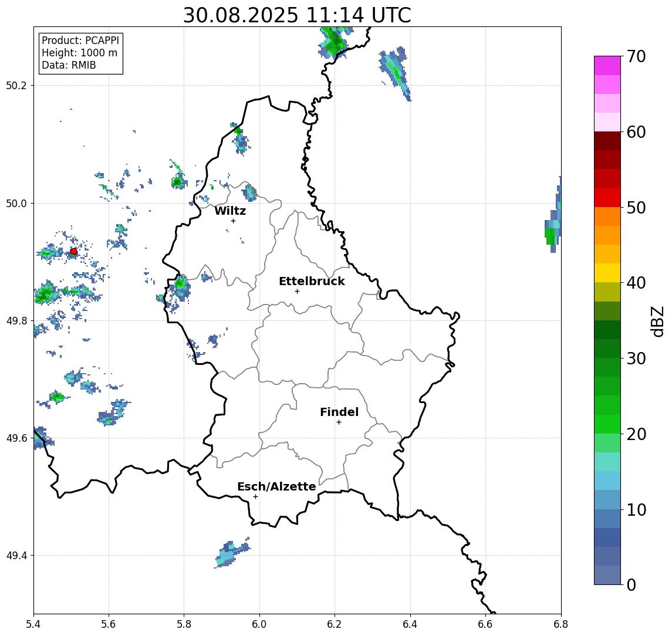
Task: Click the 'Product: PCAPPI' text line
Action: 80,40
